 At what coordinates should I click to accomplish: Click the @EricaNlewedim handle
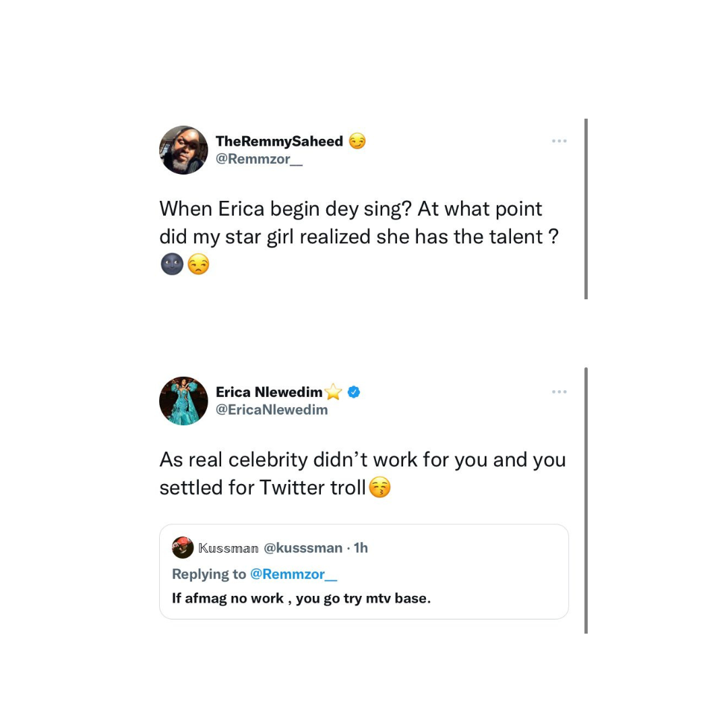click(272, 410)
